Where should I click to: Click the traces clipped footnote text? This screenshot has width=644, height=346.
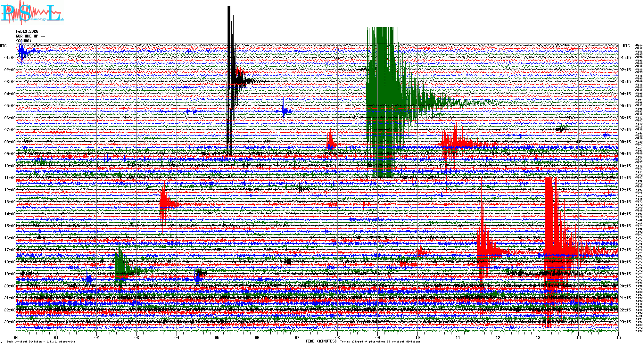click(380, 342)
